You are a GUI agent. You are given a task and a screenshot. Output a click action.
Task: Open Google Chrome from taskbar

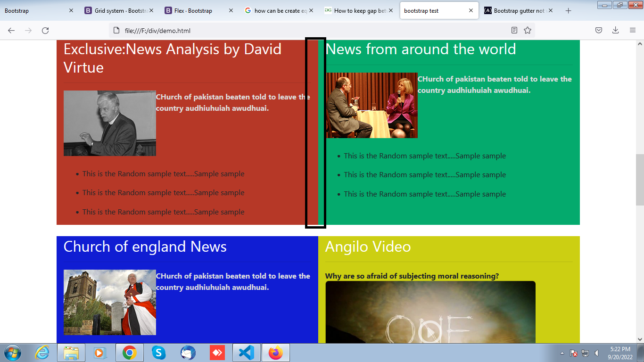(130, 353)
